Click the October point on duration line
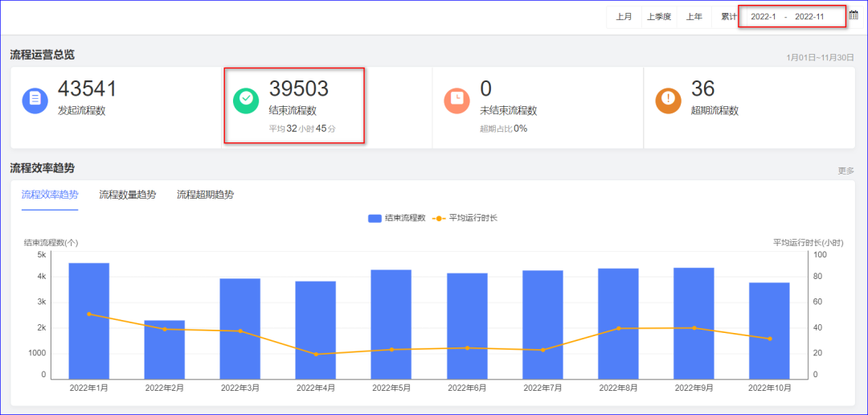 point(770,339)
